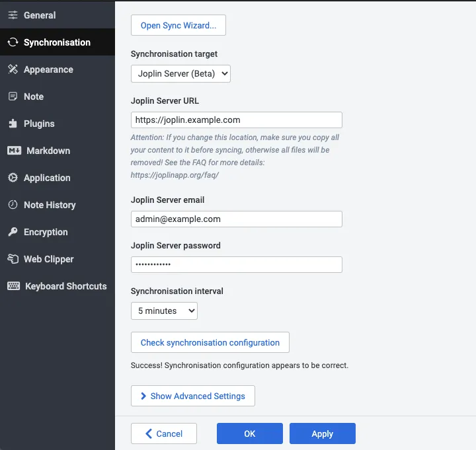Open the Web Clipper section
This screenshot has width=476, height=450.
point(58,259)
